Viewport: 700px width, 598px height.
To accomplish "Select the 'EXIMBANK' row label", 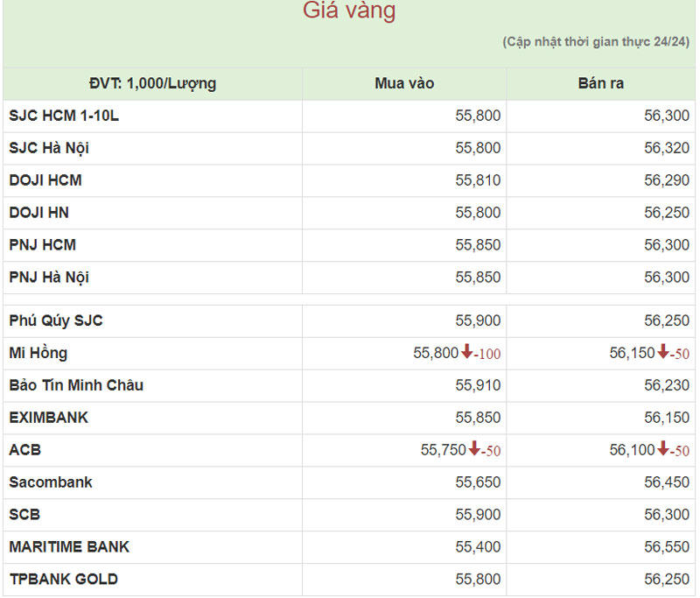I will pos(49,418).
